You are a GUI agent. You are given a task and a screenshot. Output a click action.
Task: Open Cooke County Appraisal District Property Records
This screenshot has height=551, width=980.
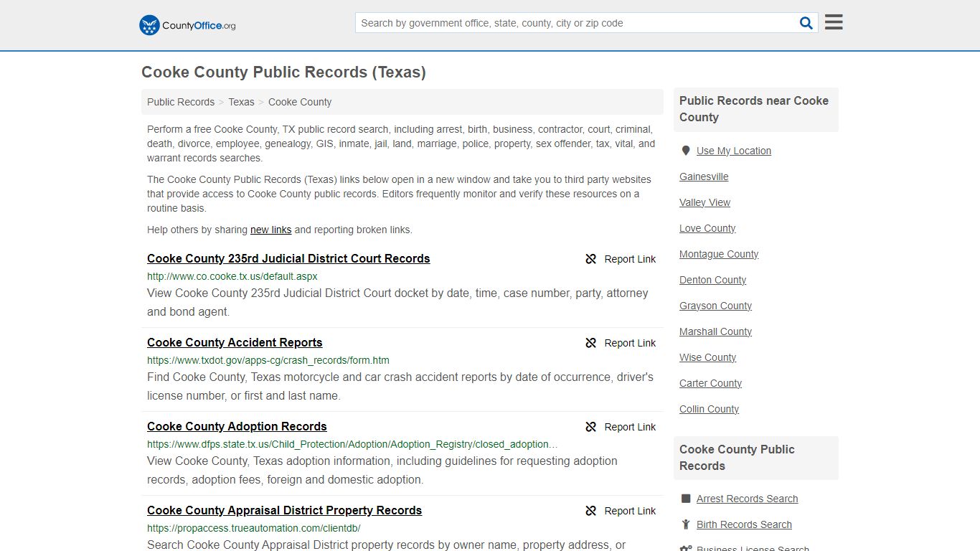coord(284,510)
